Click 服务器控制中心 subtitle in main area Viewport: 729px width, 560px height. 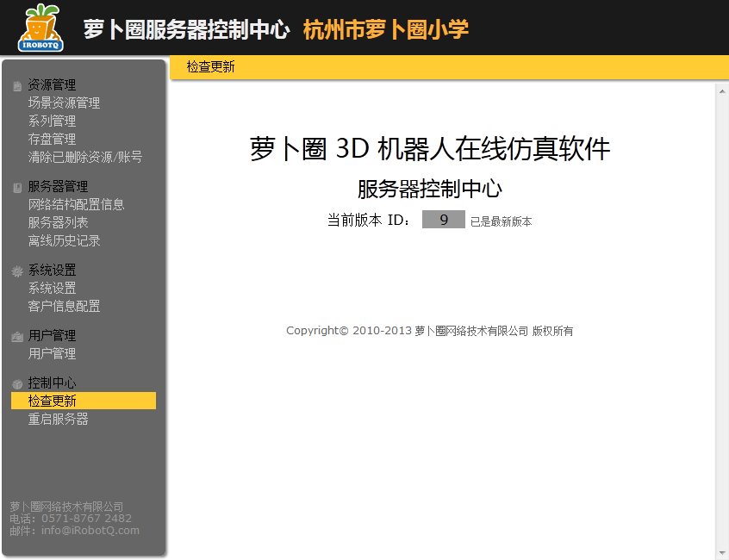[430, 189]
